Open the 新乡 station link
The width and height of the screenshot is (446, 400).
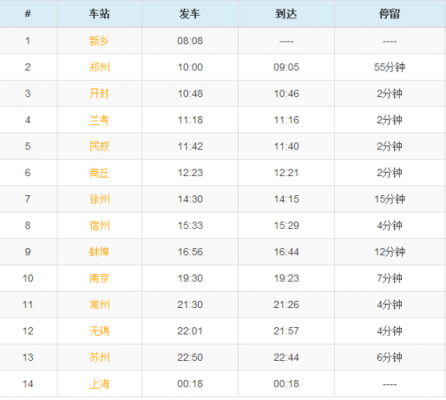click(99, 41)
